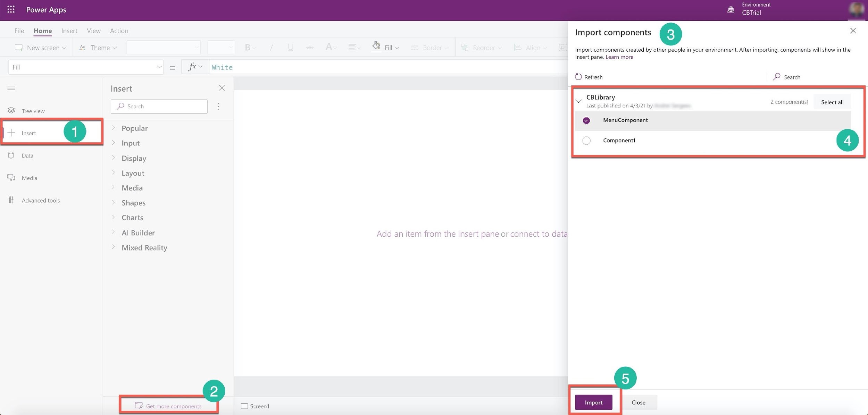The image size is (868, 415).
Task: Click the text alignment icon
Action: pyautogui.click(x=352, y=47)
